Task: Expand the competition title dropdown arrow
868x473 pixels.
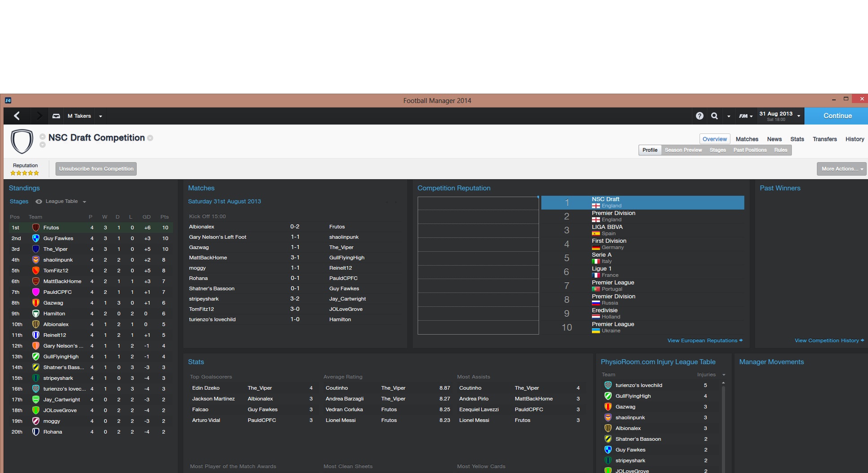Action: coord(151,138)
